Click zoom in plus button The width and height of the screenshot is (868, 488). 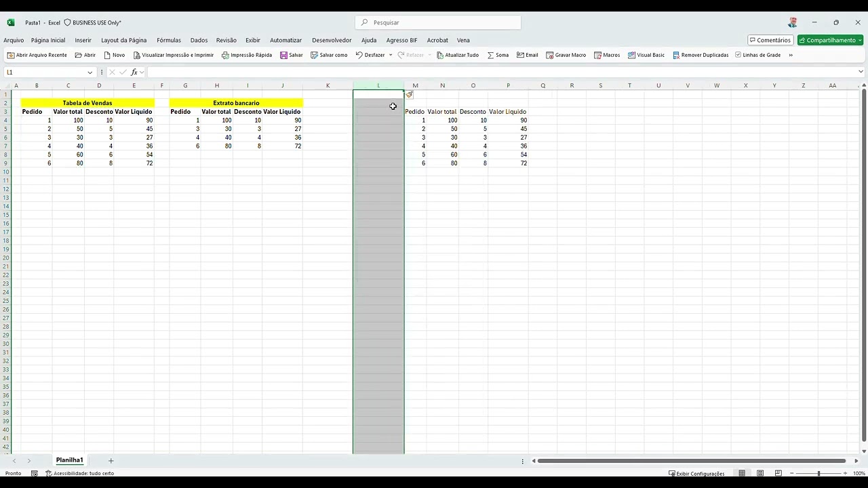(845, 473)
